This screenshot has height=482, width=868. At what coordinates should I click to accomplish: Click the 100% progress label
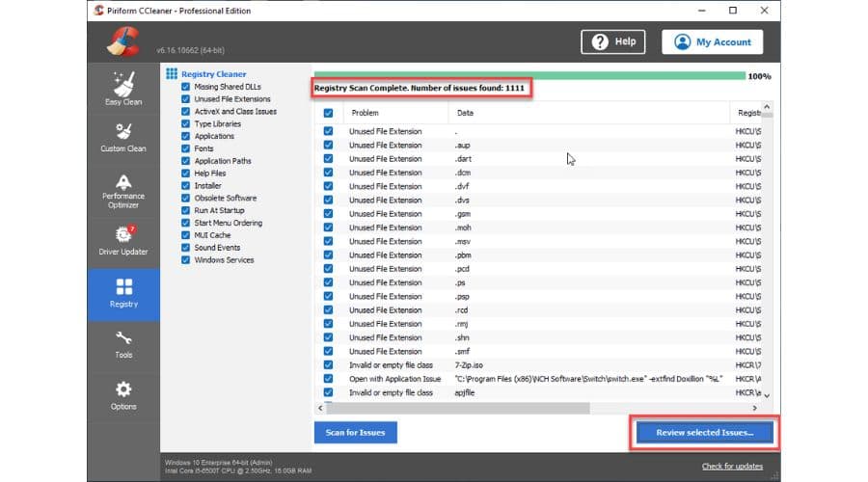(x=760, y=76)
